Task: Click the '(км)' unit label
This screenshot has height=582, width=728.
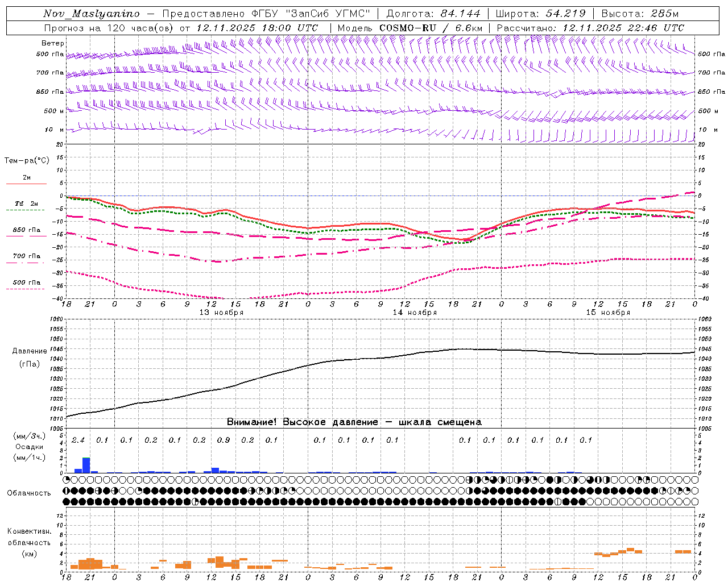Action: pyautogui.click(x=29, y=554)
